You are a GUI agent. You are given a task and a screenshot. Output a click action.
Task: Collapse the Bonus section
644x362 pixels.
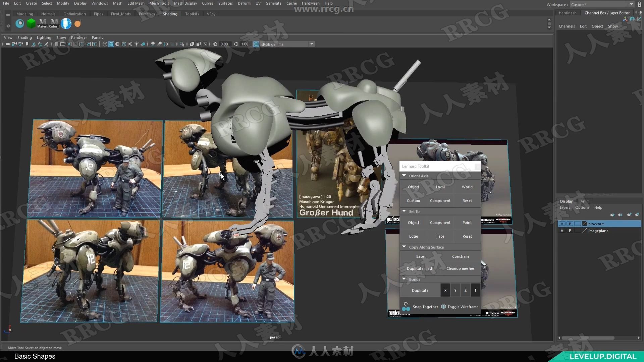[404, 279]
